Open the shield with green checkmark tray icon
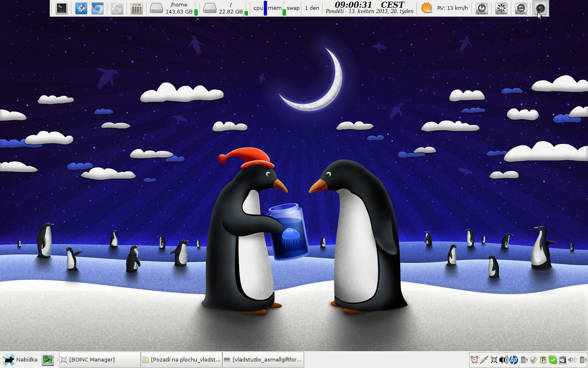This screenshot has width=588, height=368. (x=533, y=360)
